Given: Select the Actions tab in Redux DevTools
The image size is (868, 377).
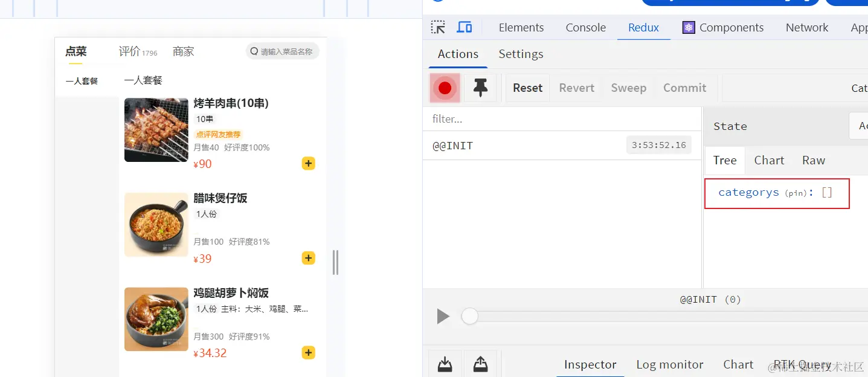Looking at the screenshot, I should coord(458,54).
